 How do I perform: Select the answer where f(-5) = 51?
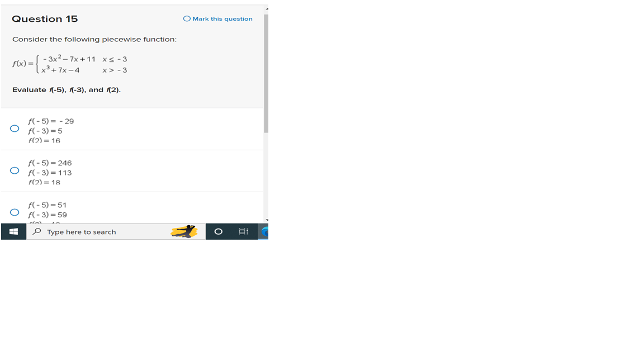(x=14, y=212)
